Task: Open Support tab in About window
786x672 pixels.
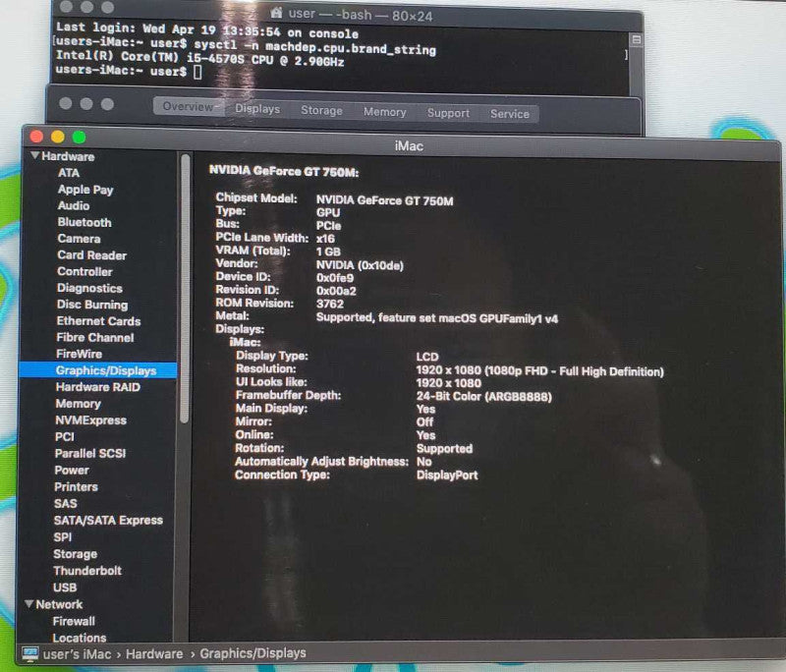Action: pyautogui.click(x=449, y=113)
